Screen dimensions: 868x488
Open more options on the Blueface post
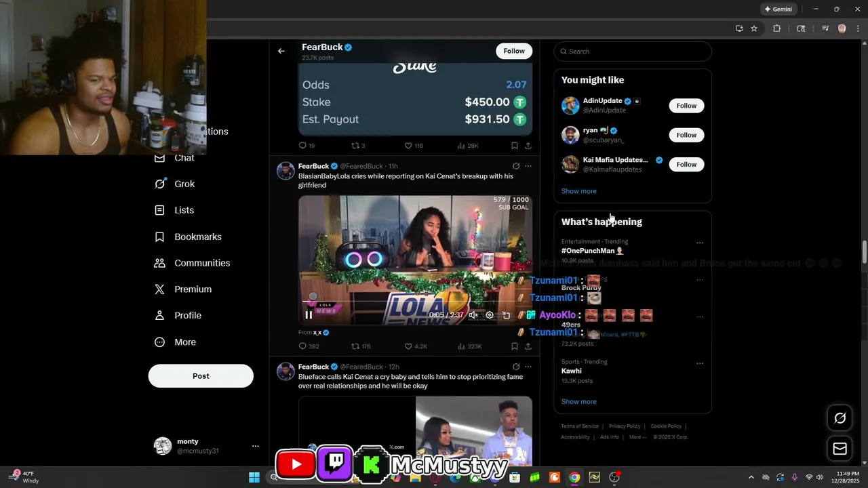pos(528,367)
